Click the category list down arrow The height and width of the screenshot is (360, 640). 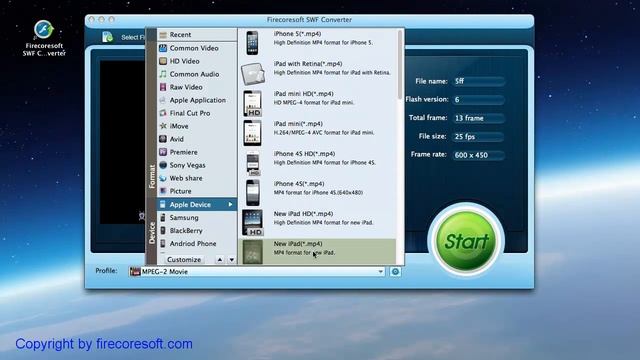pyautogui.click(x=231, y=260)
